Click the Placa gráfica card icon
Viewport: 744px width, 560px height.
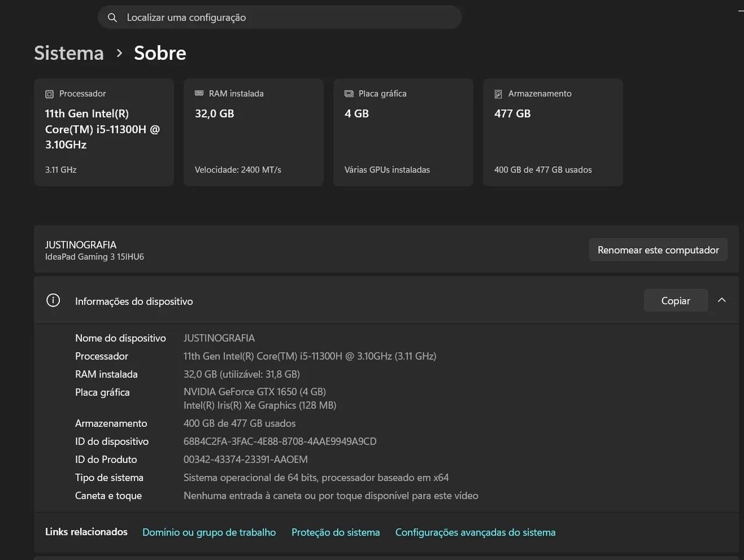click(x=349, y=94)
